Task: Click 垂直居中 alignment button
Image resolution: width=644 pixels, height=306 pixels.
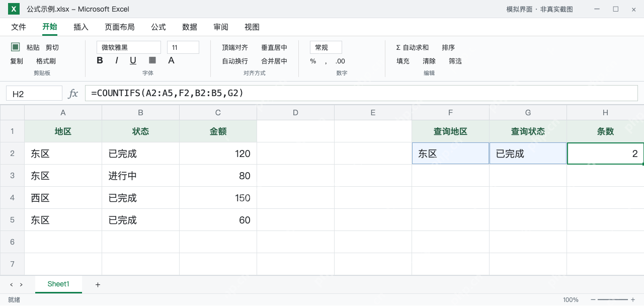Action: coord(274,47)
